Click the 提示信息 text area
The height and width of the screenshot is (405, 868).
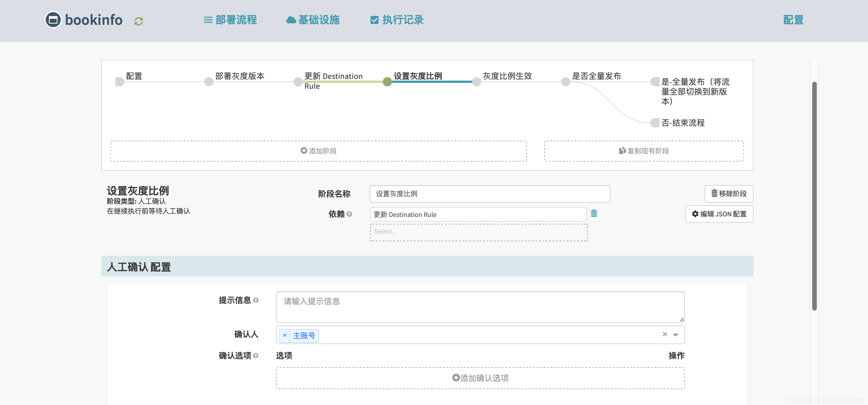pos(480,307)
